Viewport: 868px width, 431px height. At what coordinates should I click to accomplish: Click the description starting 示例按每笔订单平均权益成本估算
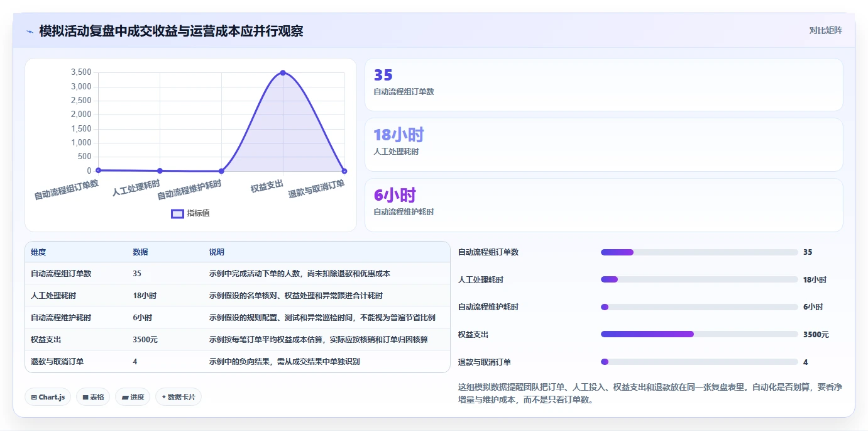click(x=319, y=340)
